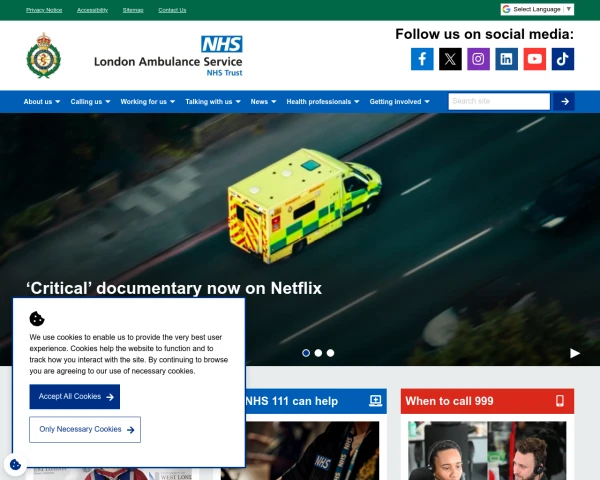Screen dimensions: 600x480
Task: Click the computer icon on NHS 111 card
Action: click(375, 401)
